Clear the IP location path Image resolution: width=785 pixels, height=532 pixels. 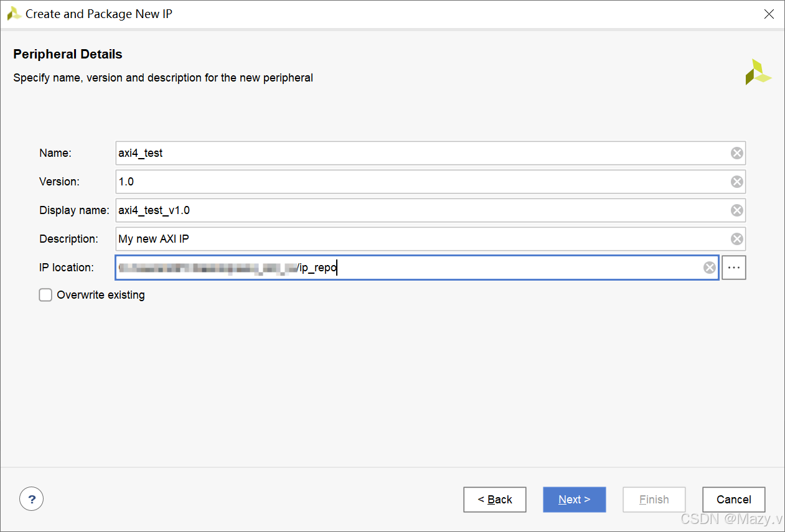[x=709, y=268]
